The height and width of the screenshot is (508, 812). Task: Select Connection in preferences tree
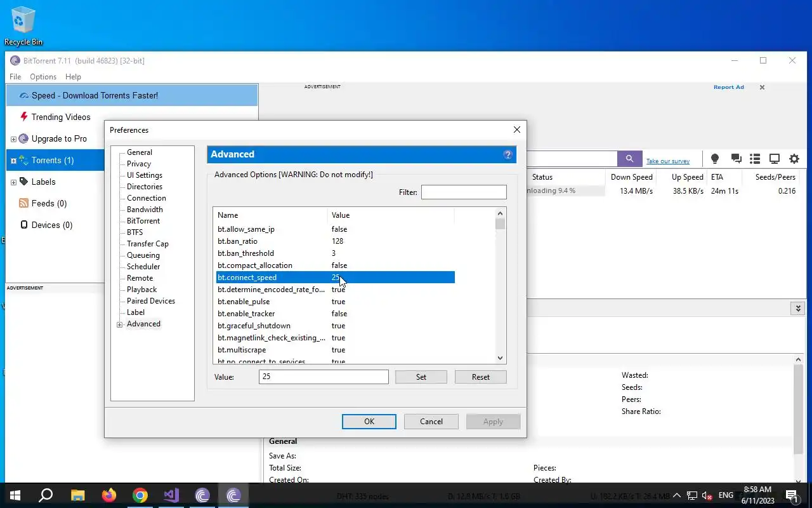pyautogui.click(x=147, y=198)
